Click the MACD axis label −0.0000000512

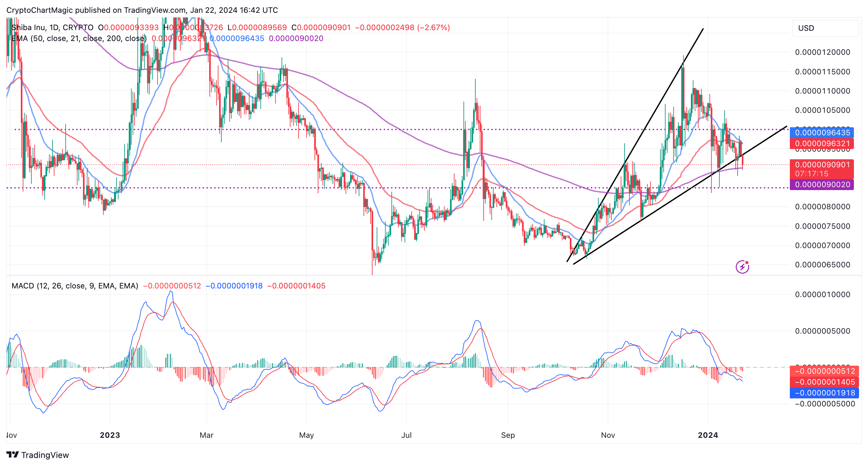click(x=824, y=371)
